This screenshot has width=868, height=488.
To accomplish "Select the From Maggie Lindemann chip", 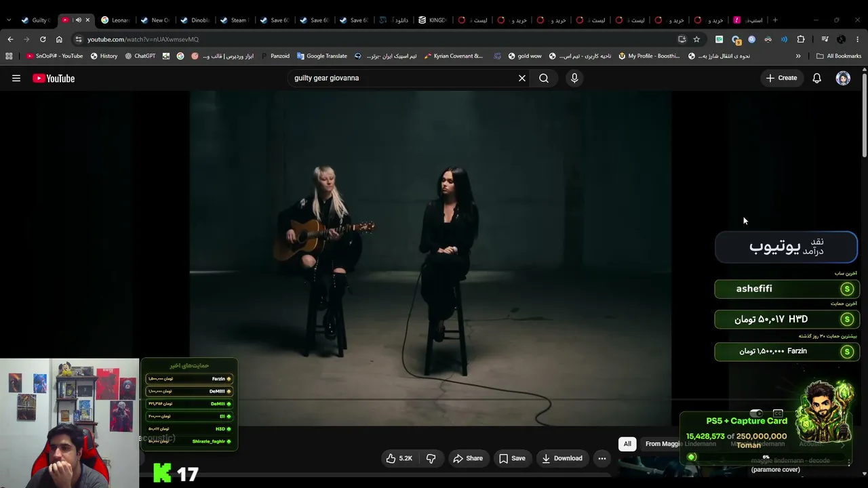I will coord(681,444).
